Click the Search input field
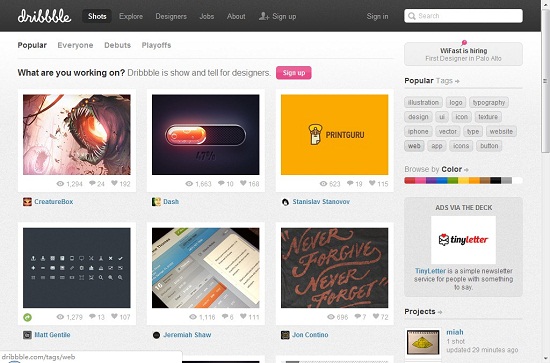Viewport: 550px width, 363px height. pos(463,16)
